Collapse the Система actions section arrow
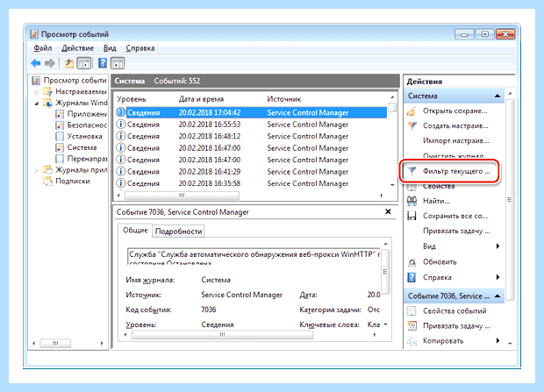The width and height of the screenshot is (544, 392). [x=497, y=96]
